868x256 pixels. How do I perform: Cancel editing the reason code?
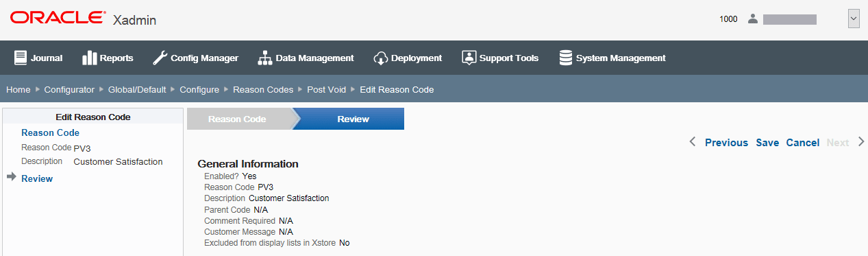[x=803, y=142]
